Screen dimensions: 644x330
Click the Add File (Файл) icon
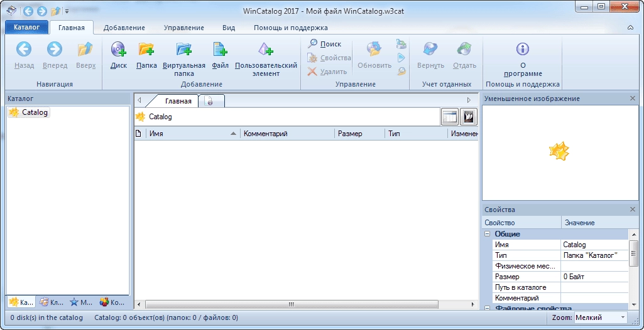pyautogui.click(x=220, y=50)
